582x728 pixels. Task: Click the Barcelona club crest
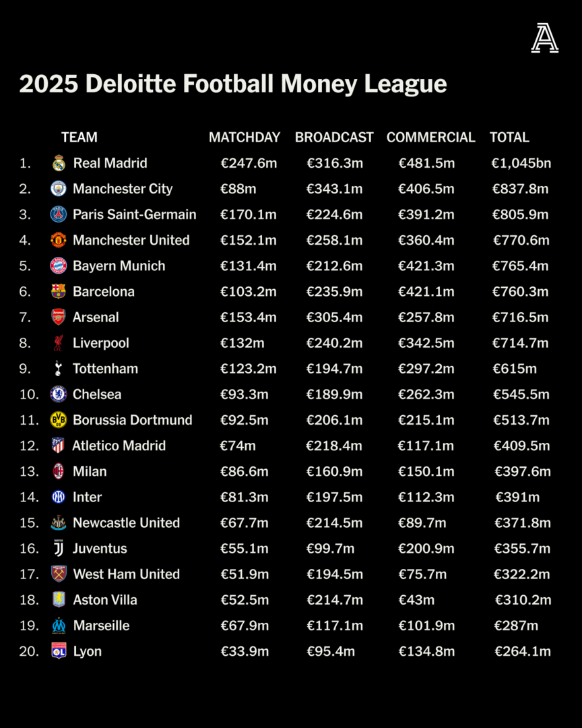click(59, 291)
